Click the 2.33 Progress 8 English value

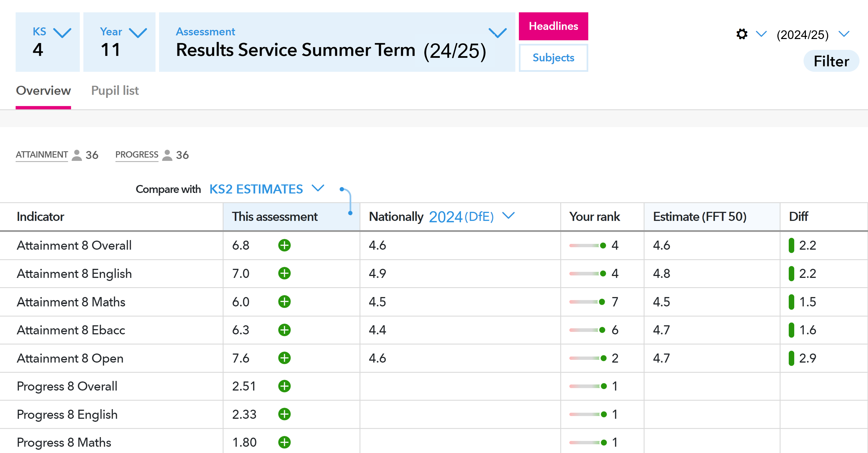(x=244, y=414)
